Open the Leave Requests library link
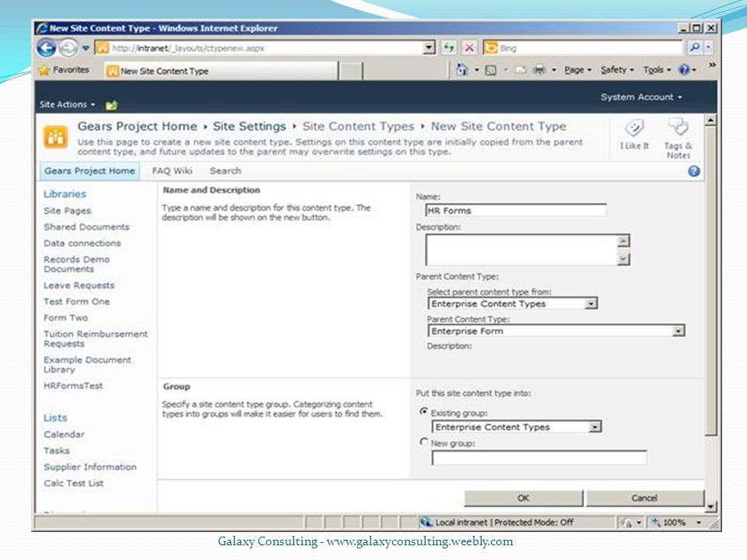Screen dimensions: 747x560 click(x=79, y=285)
